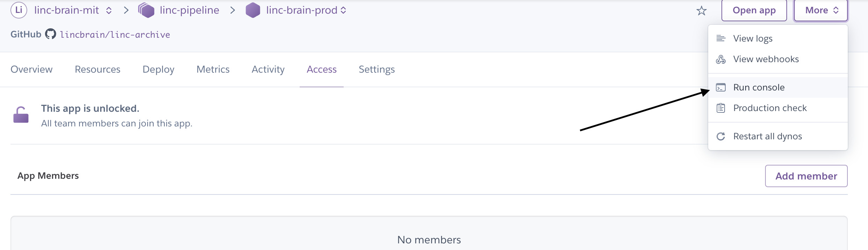Select the View logs icon
This screenshot has width=868, height=250.
pyautogui.click(x=720, y=38)
